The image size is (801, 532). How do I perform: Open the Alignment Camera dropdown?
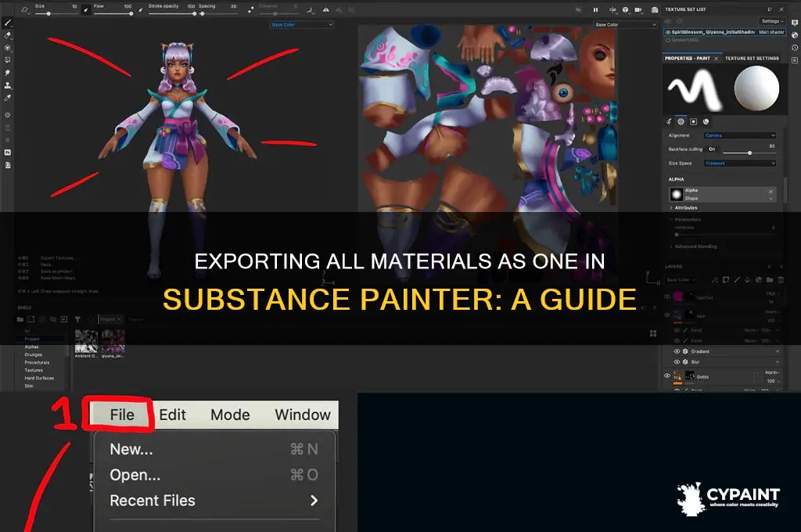(740, 135)
